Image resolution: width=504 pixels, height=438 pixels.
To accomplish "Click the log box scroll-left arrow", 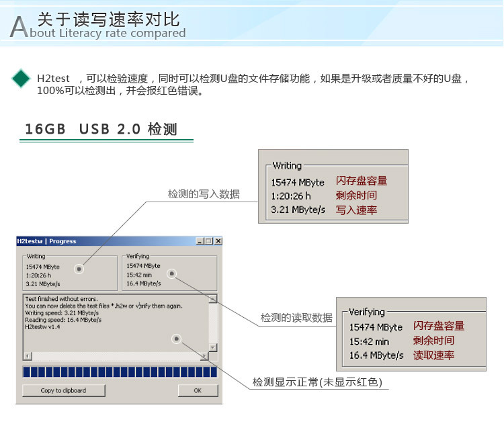I will (28, 356).
